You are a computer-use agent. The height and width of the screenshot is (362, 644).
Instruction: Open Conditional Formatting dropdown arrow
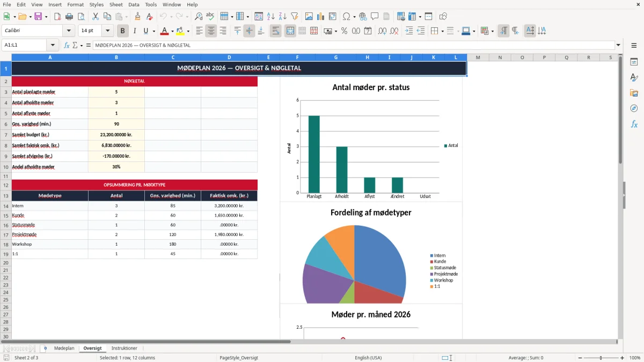492,31
